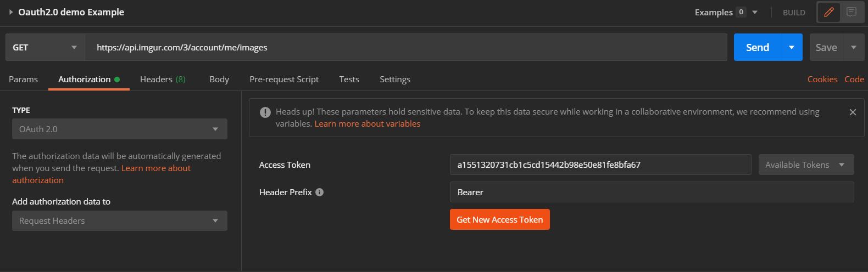Open the Send button dropdown arrow
Image resolution: width=868 pixels, height=272 pixels.
792,47
